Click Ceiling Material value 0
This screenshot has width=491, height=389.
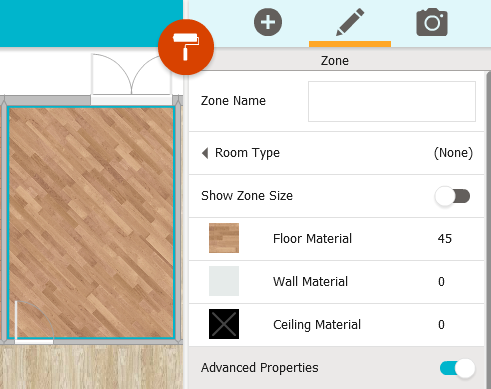click(x=441, y=325)
